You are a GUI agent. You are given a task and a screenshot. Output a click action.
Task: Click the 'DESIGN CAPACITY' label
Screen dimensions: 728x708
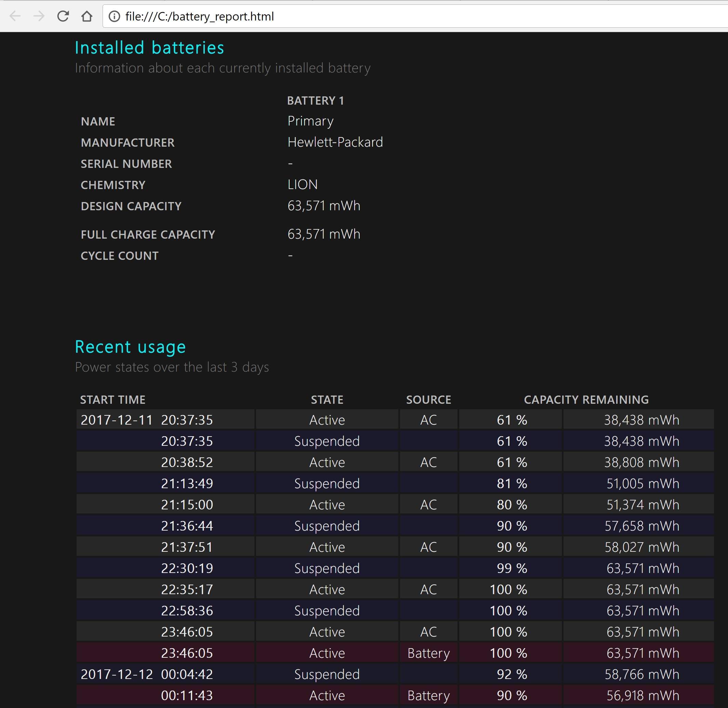[x=131, y=206]
